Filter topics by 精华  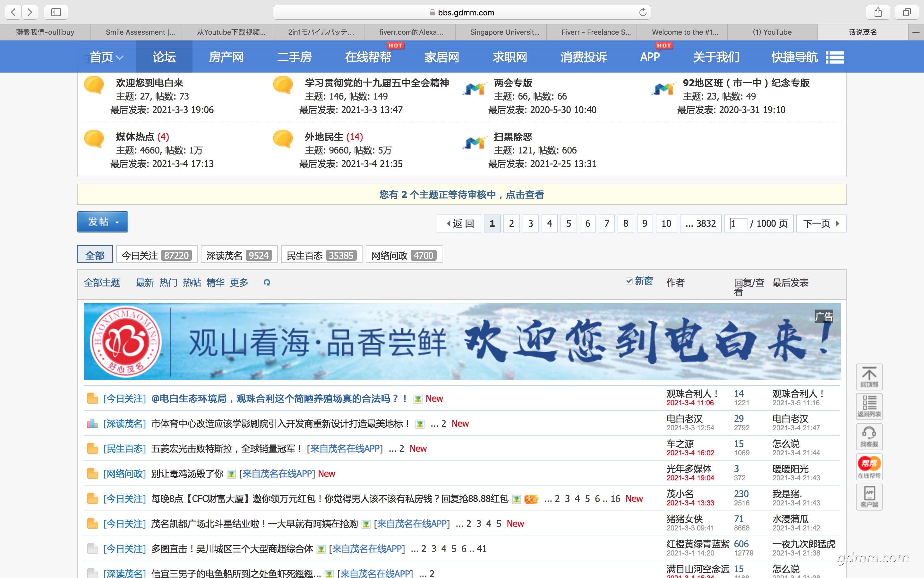[215, 283]
